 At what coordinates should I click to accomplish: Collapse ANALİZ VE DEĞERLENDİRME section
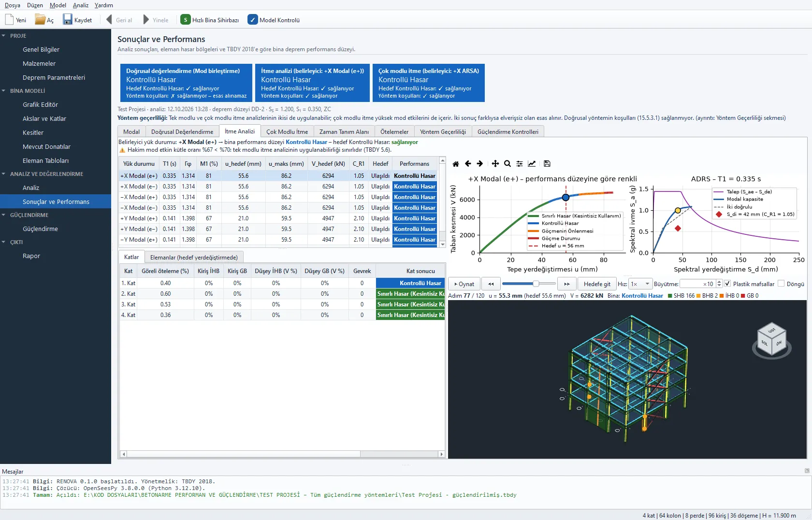tap(4, 174)
